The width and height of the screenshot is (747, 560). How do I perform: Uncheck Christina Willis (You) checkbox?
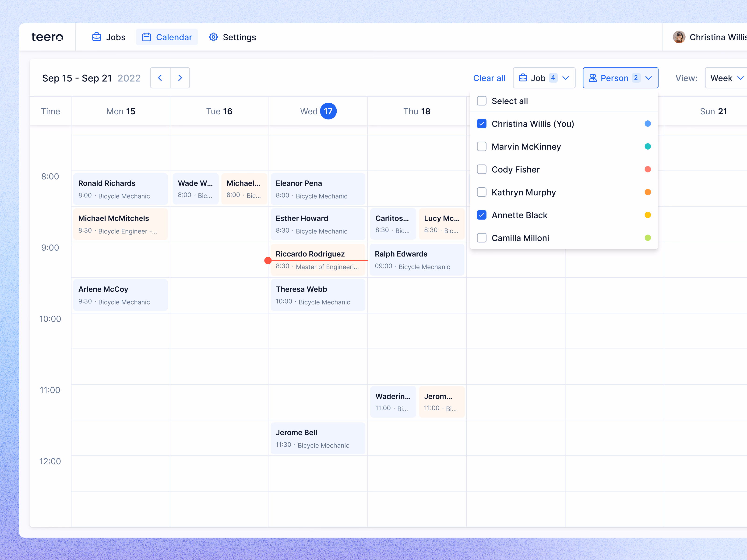click(x=482, y=124)
